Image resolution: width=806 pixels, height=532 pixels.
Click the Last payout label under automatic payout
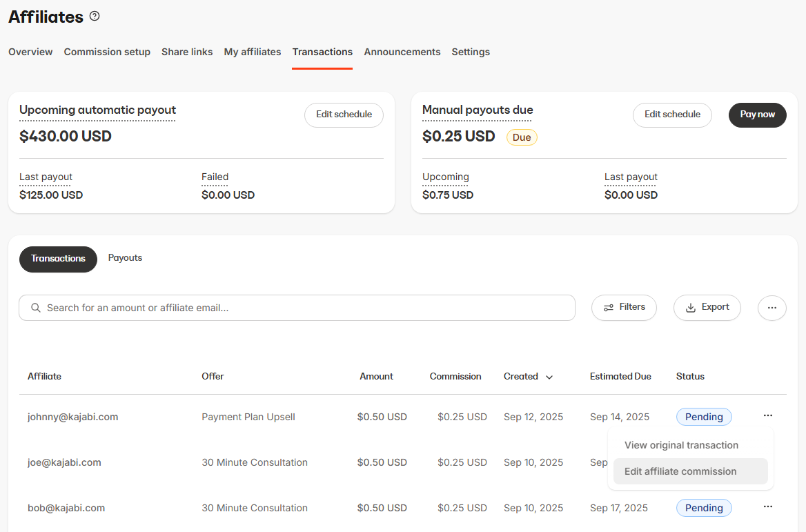(x=46, y=177)
